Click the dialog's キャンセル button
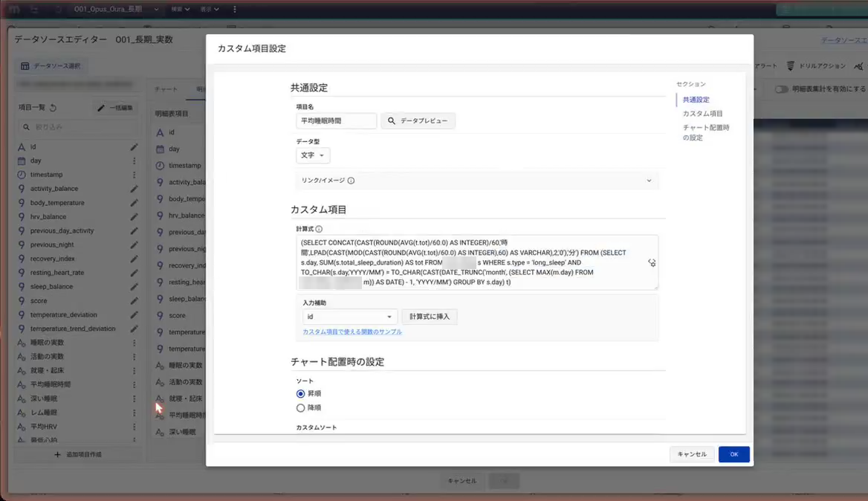 pos(692,454)
